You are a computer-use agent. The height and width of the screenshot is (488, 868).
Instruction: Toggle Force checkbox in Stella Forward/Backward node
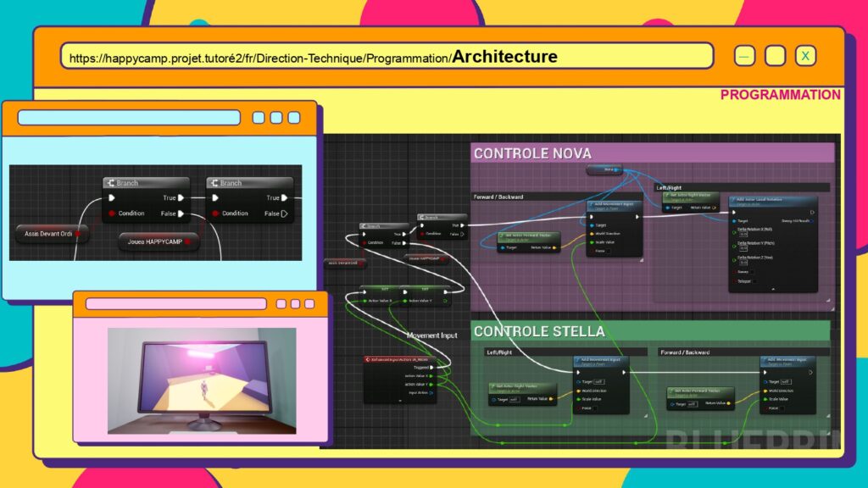pyautogui.click(x=782, y=408)
